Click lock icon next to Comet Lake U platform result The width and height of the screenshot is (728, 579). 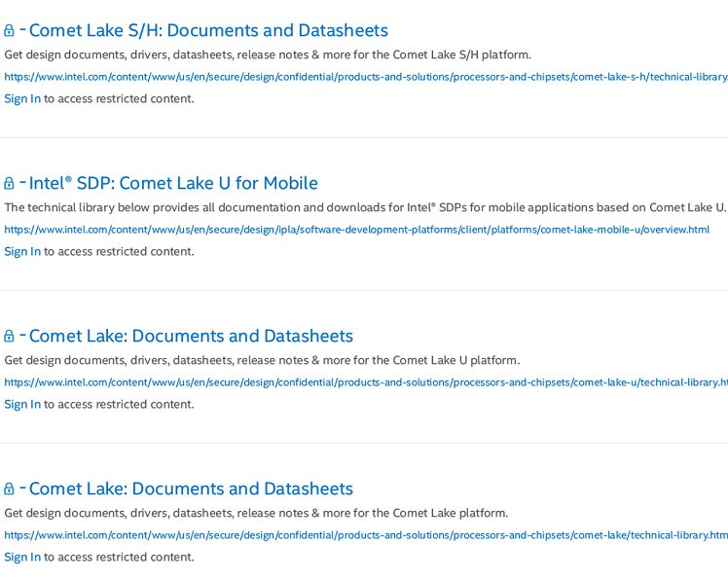9,336
